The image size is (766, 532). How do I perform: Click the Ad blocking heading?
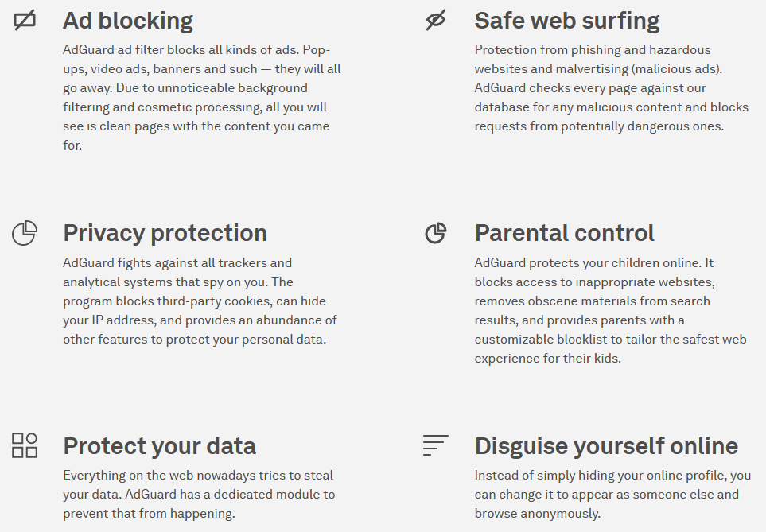click(128, 21)
